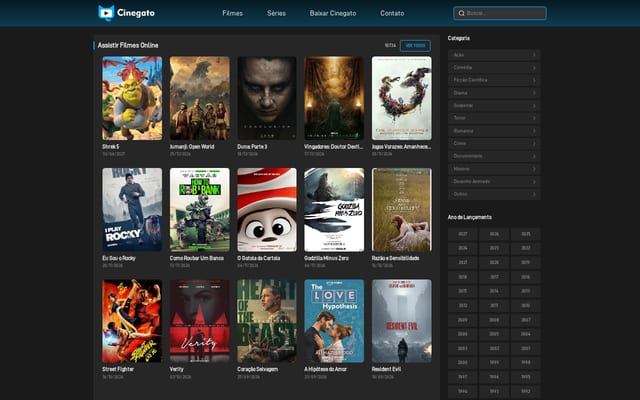640x400 pixels.
Task: Open the Séries menu item
Action: point(276,13)
